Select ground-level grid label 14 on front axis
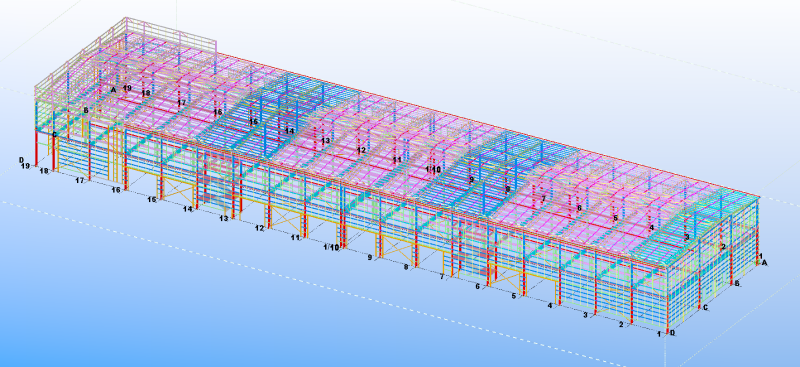The image size is (800, 367). [188, 209]
